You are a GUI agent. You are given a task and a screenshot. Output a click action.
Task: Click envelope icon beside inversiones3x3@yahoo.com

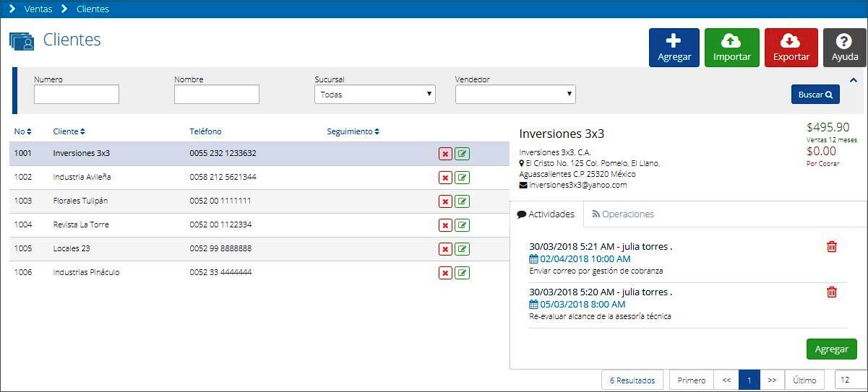[523, 185]
